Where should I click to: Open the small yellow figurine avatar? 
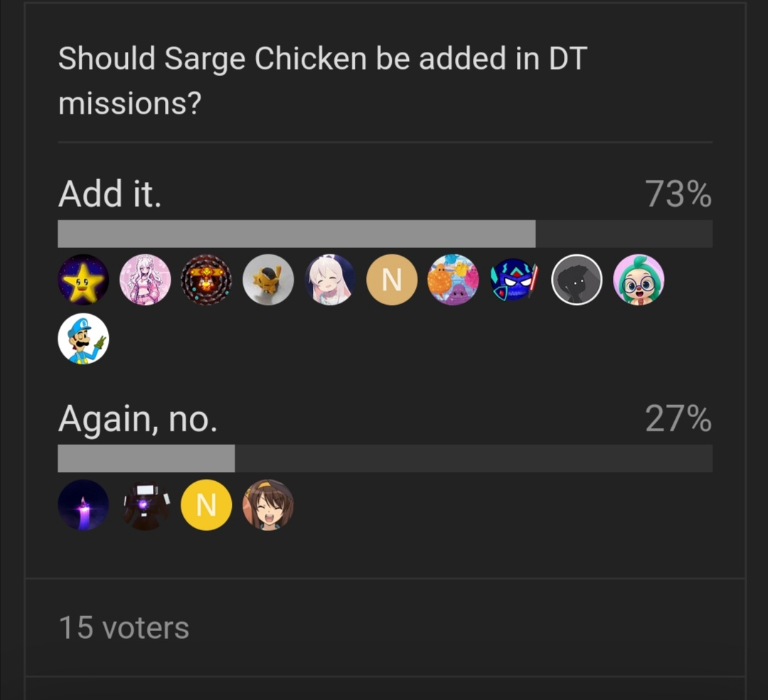click(x=268, y=280)
